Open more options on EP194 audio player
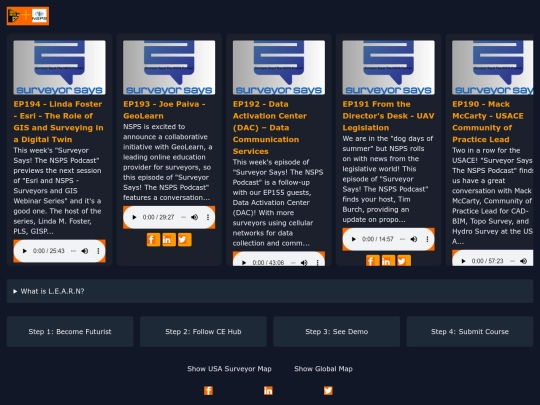Screen dimensions: 540x405 (x=98, y=251)
